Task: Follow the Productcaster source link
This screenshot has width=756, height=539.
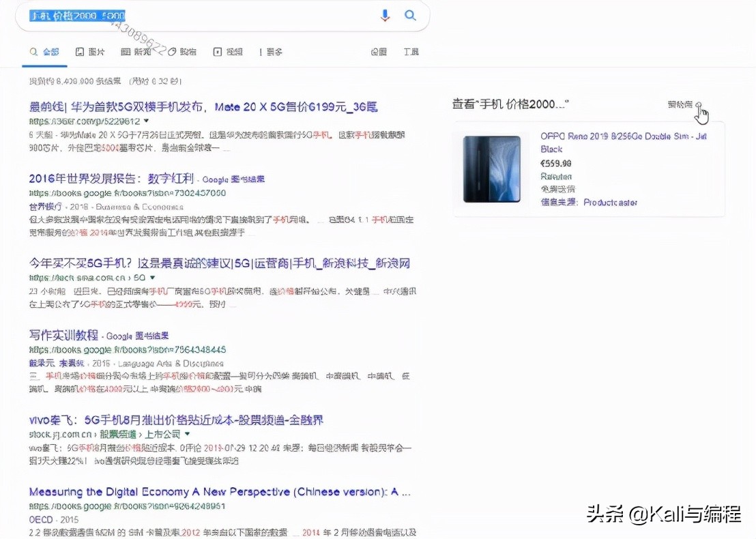Action: coord(610,203)
